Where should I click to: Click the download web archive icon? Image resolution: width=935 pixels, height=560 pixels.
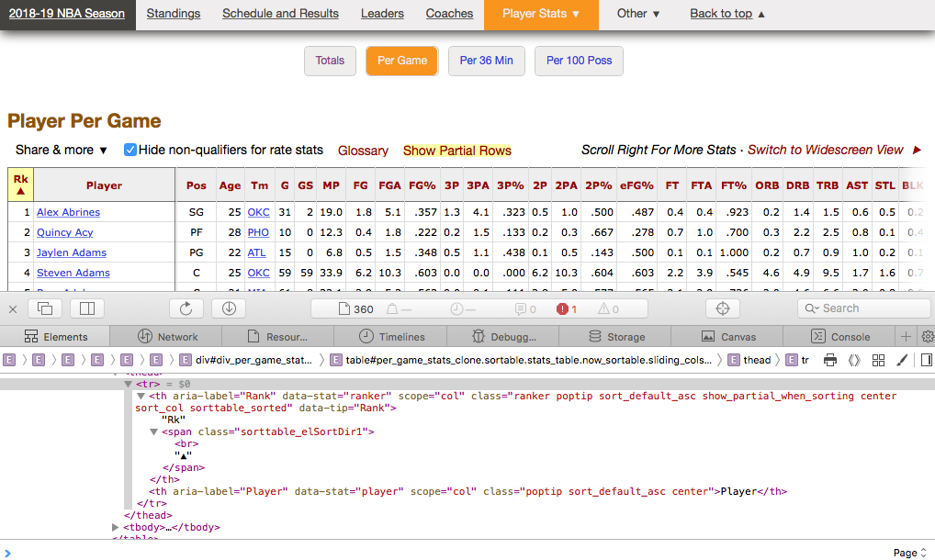pos(229,308)
